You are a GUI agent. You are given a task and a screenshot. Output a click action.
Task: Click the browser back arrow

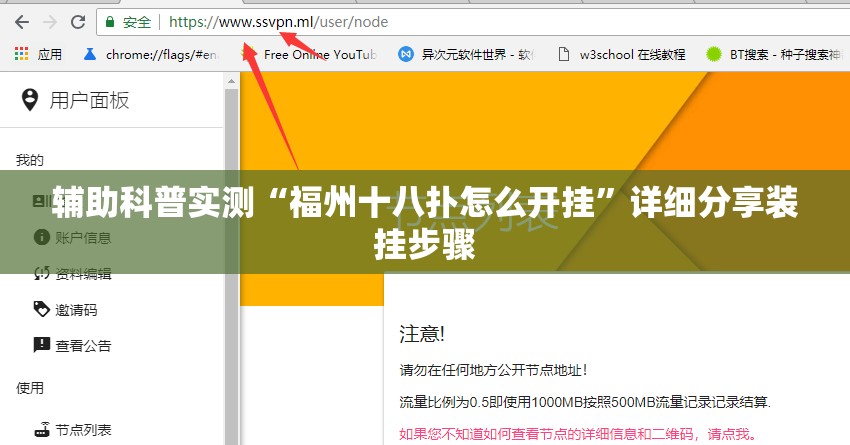pyautogui.click(x=22, y=22)
